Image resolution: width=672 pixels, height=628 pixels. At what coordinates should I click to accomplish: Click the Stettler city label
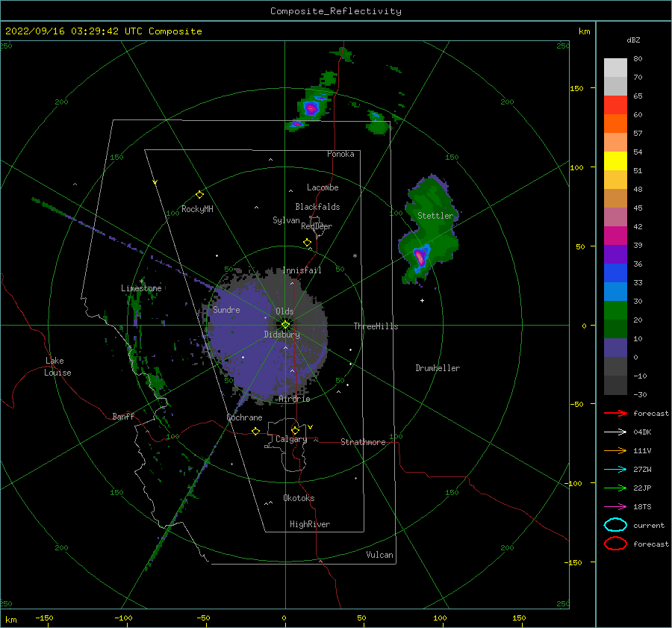pos(435,216)
